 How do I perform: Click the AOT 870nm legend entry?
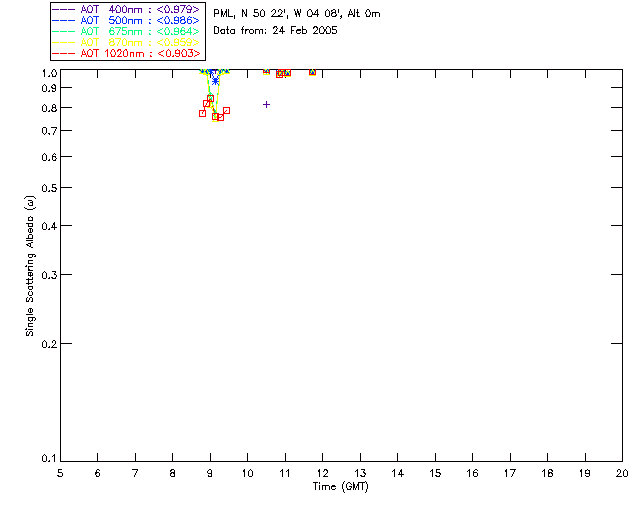click(126, 42)
